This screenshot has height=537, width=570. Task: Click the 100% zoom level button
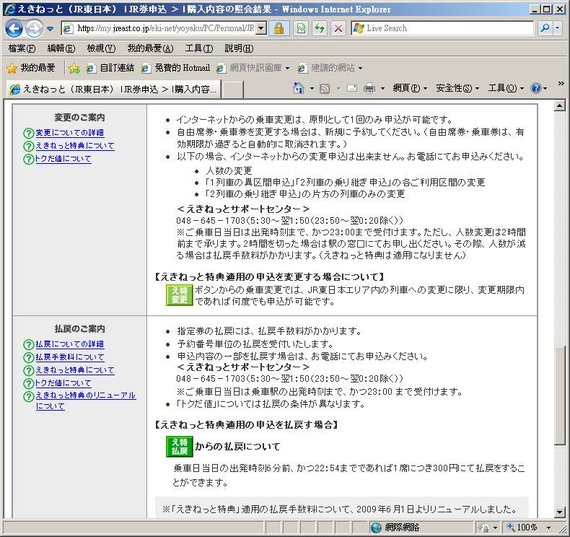(x=523, y=527)
